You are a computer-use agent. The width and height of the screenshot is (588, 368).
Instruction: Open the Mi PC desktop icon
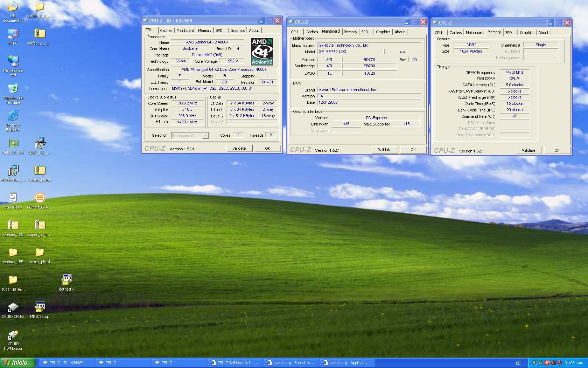[x=13, y=36]
